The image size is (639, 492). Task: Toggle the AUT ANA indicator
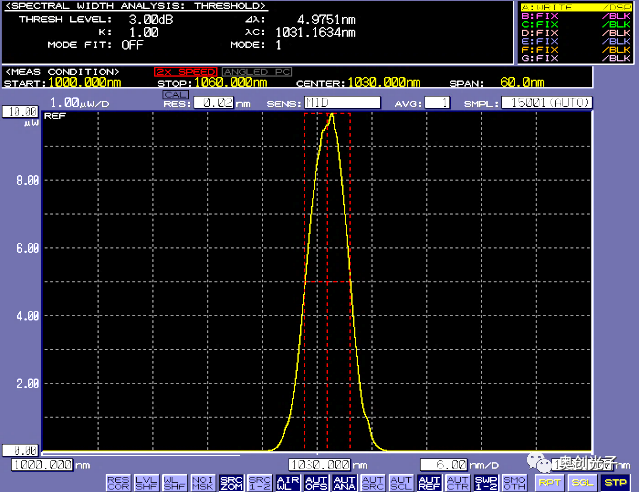[x=344, y=483]
